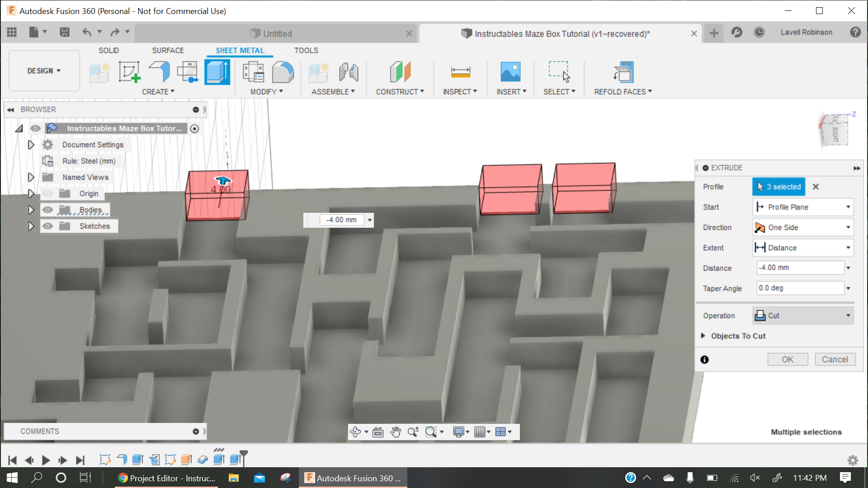Select the Flange tool icon
The width and height of the screenshot is (868, 488).
(x=159, y=72)
